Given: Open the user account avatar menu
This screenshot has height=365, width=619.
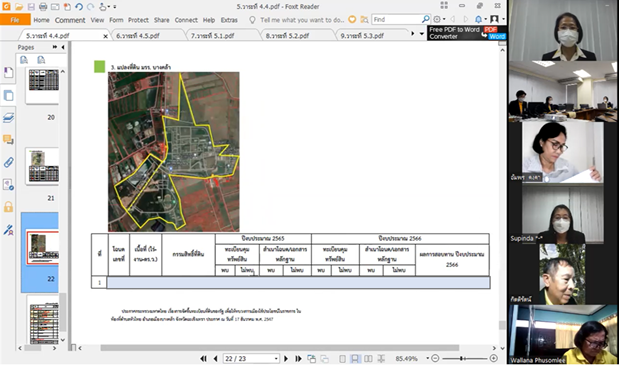Looking at the screenshot, I should click(497, 19).
